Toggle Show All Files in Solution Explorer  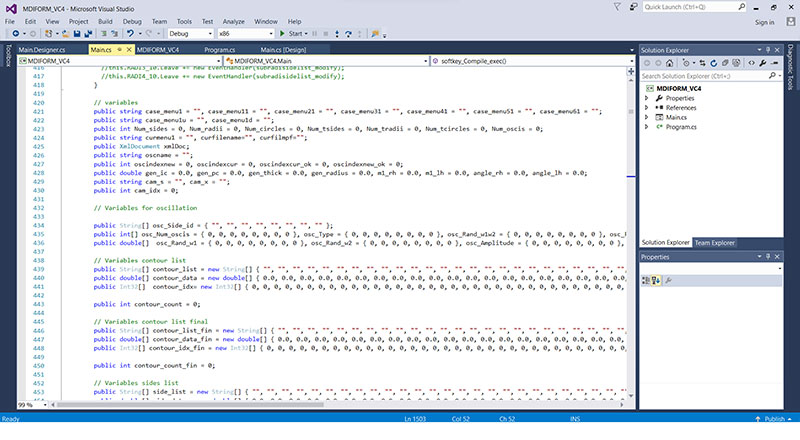736,63
